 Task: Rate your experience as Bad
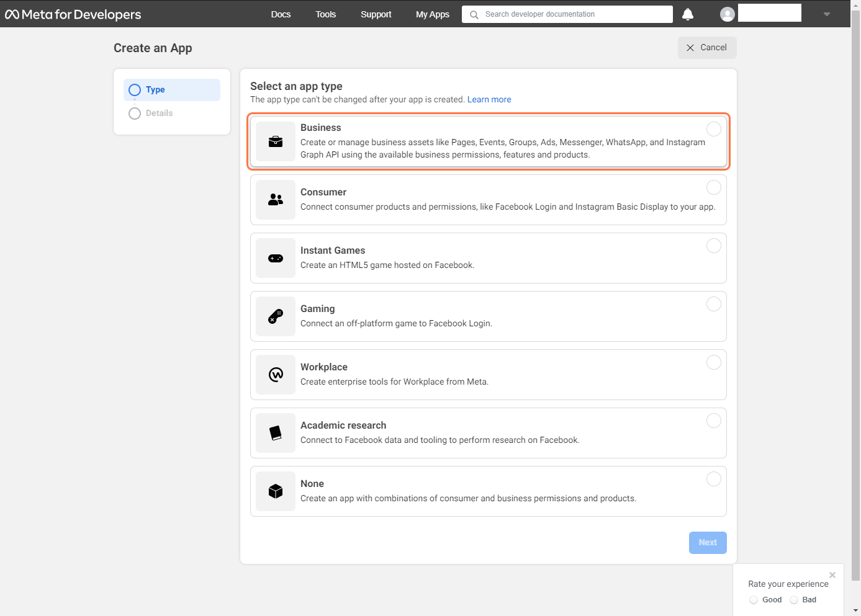[x=794, y=600]
